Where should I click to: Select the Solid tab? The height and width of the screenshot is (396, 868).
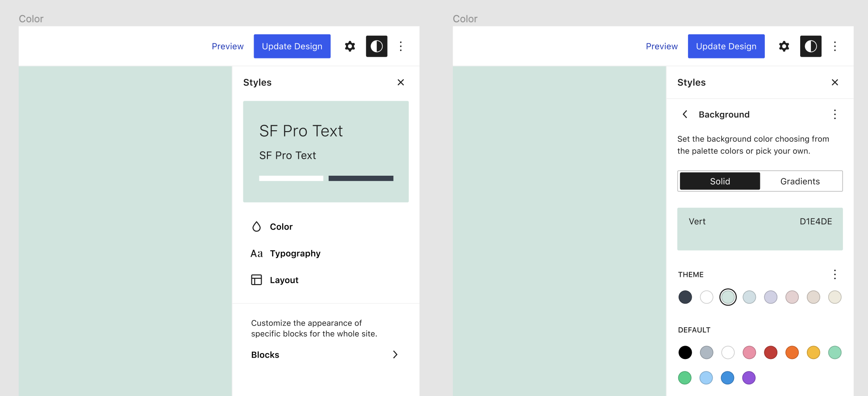720,181
